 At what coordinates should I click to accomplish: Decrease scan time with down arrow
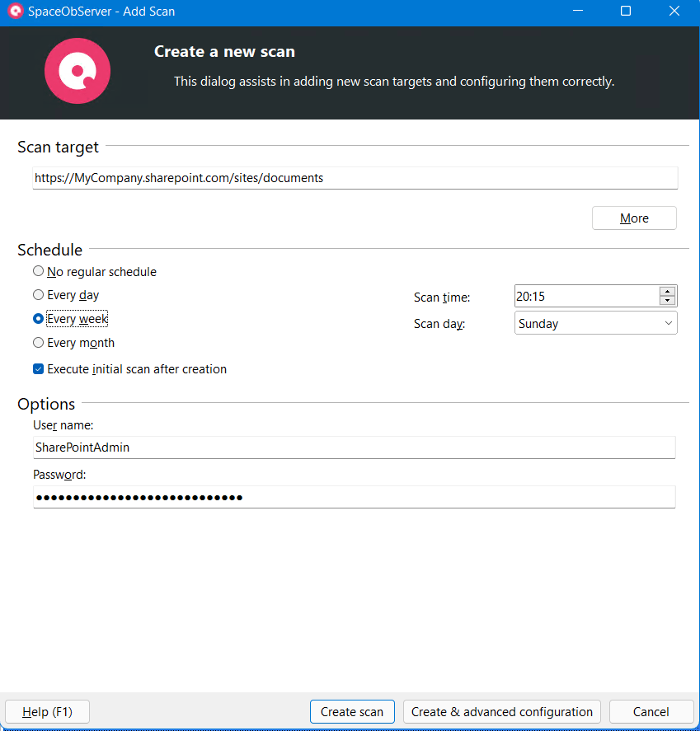point(667,301)
